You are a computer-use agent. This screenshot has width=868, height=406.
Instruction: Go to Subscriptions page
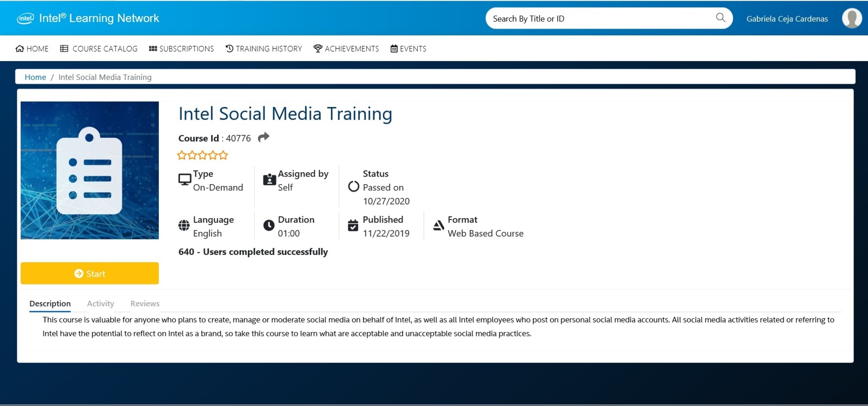click(181, 49)
